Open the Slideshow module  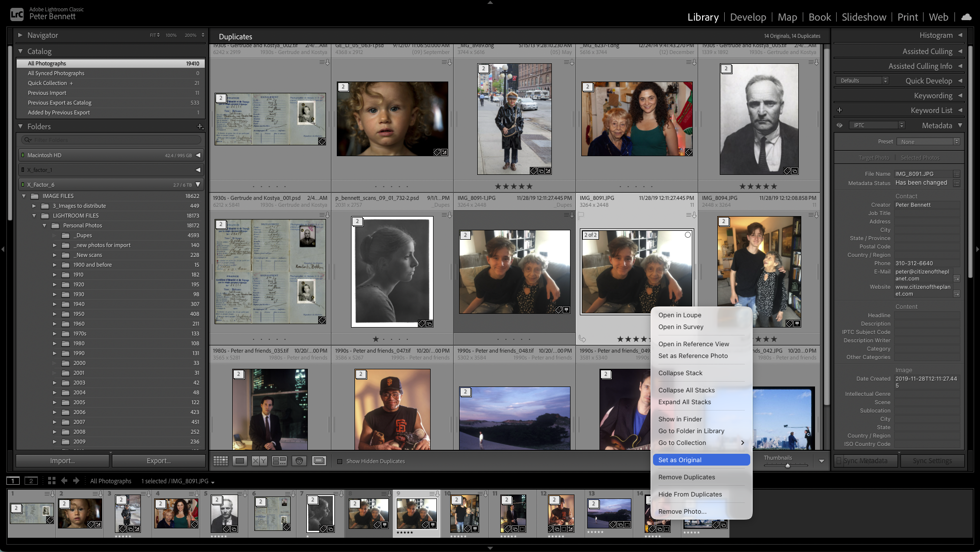point(864,17)
